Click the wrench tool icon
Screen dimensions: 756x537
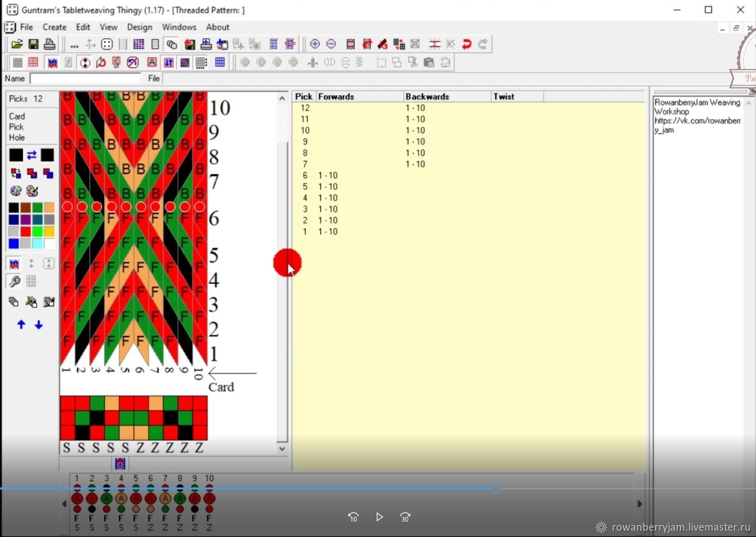[x=14, y=281]
